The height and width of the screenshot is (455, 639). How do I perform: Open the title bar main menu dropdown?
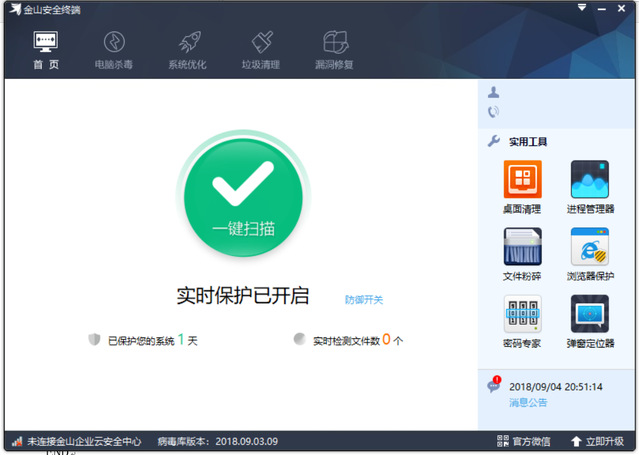pos(582,8)
